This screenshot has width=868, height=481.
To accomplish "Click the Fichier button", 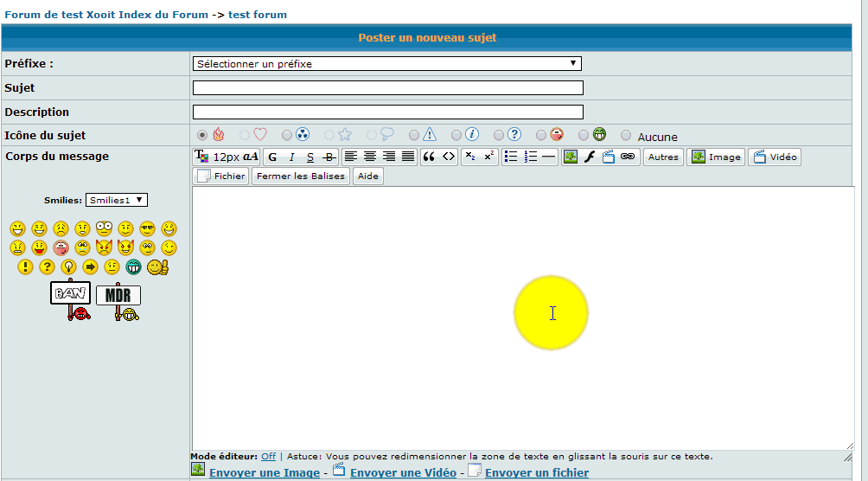I will 220,176.
